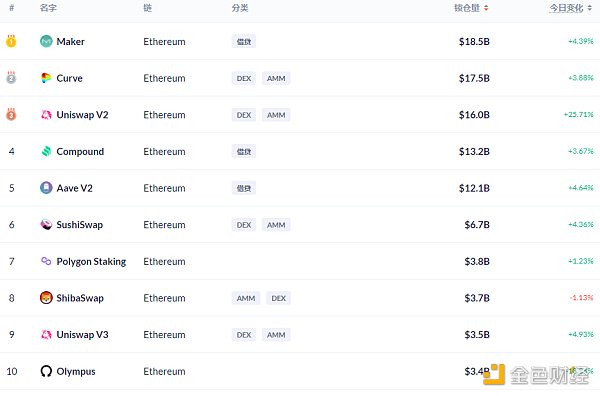Click the 名字 column header

click(48, 8)
